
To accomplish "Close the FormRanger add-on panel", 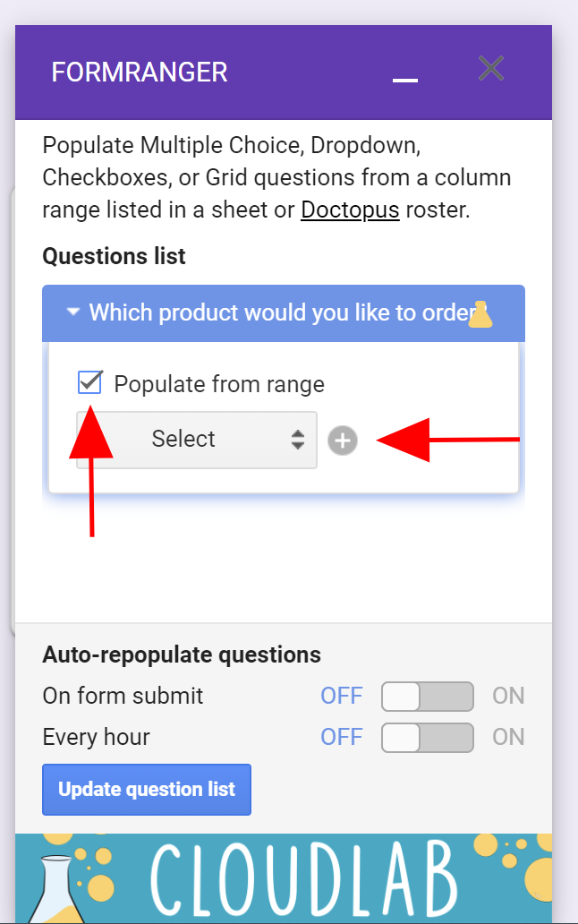I will point(491,69).
